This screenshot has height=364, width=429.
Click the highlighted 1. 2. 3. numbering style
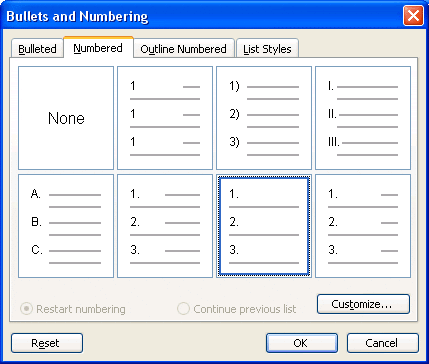tap(264, 226)
